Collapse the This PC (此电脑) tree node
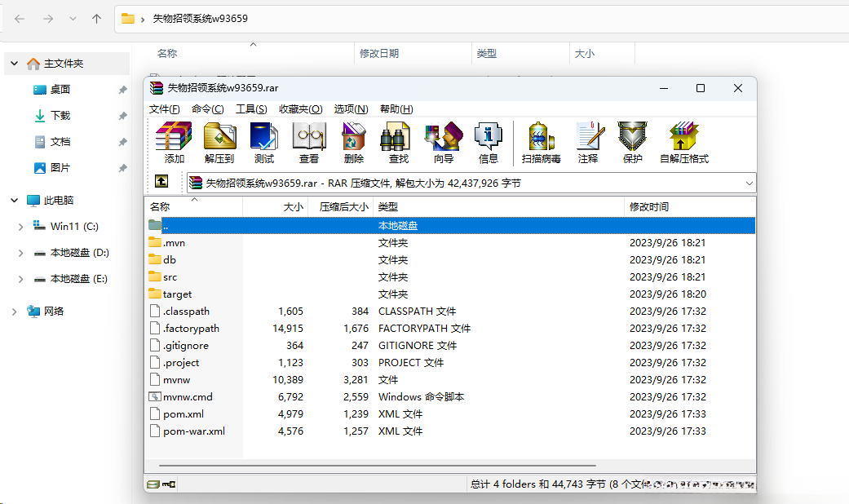 14,201
